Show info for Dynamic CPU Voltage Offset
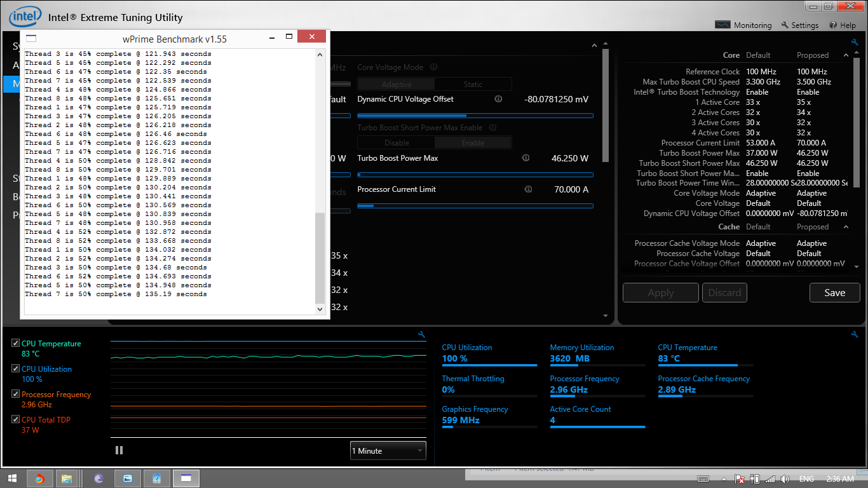 click(498, 99)
